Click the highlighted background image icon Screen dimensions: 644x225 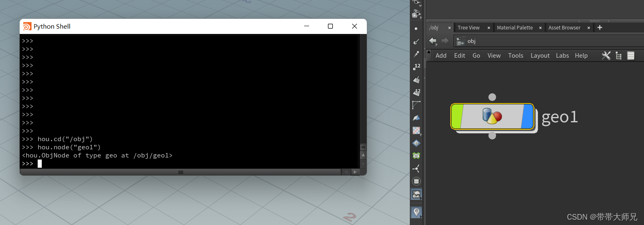point(416,194)
